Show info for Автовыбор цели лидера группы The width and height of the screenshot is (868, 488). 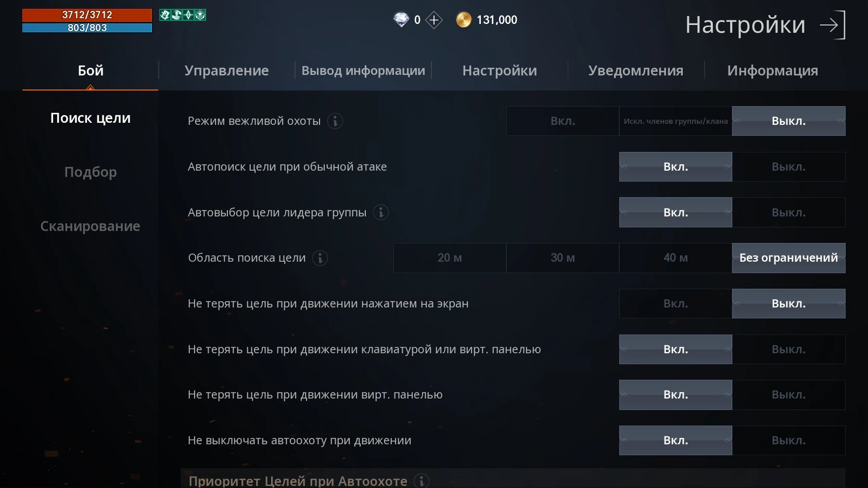(381, 213)
